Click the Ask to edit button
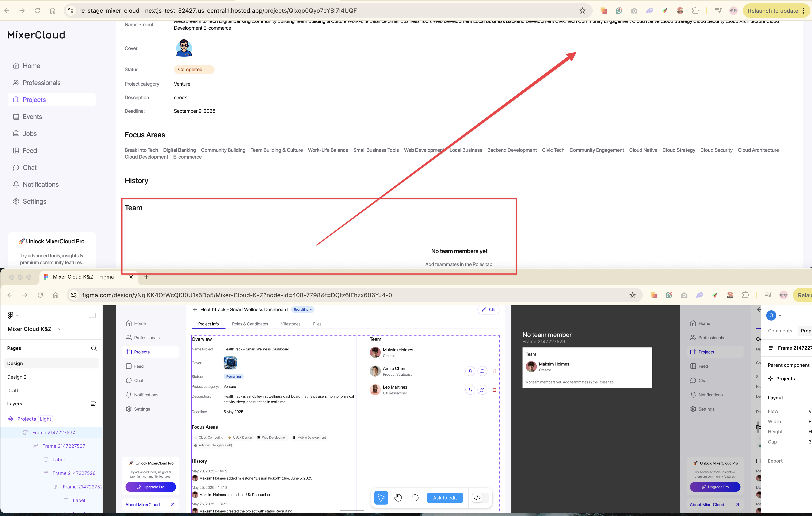The height and width of the screenshot is (516, 812). 444,498
